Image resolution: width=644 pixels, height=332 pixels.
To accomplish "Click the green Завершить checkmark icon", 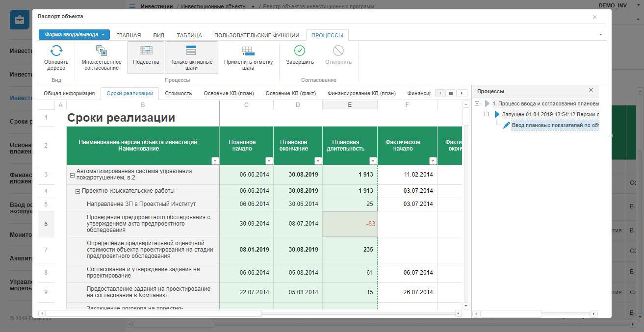I will point(300,51).
